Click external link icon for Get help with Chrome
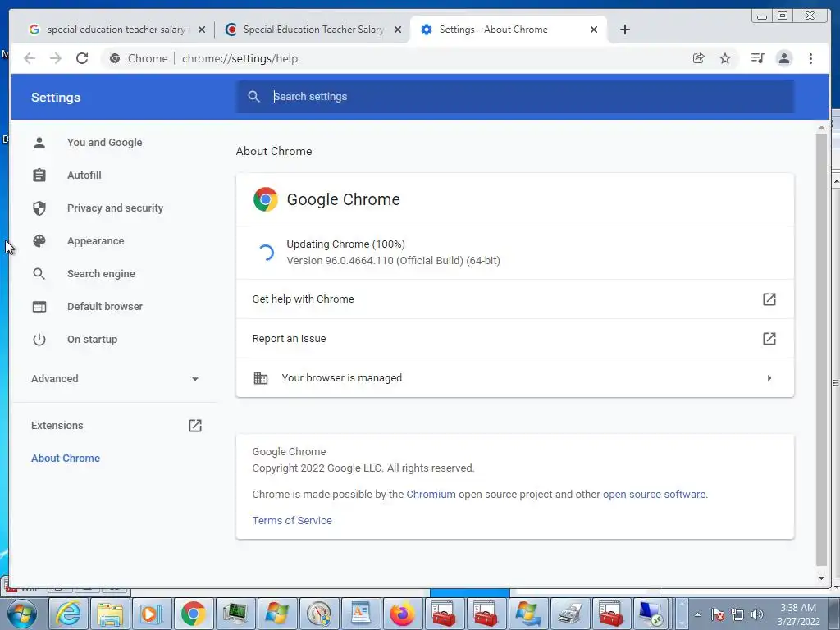 click(x=769, y=299)
